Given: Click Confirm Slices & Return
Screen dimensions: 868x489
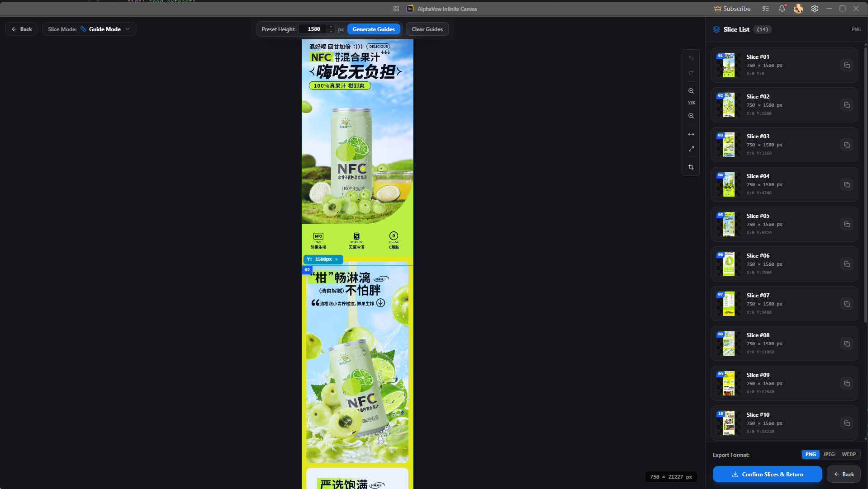Looking at the screenshot, I should click(x=767, y=474).
